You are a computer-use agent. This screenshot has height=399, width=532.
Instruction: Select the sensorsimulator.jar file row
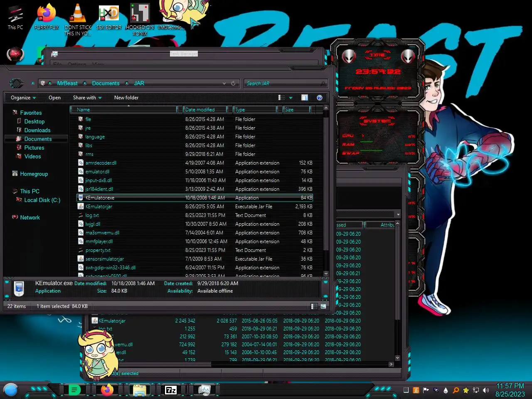[195, 259]
